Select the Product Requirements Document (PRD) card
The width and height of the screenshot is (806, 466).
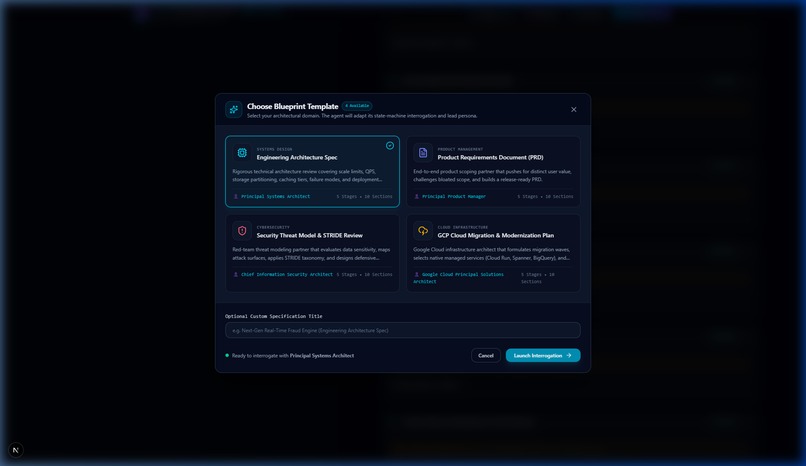click(493, 172)
